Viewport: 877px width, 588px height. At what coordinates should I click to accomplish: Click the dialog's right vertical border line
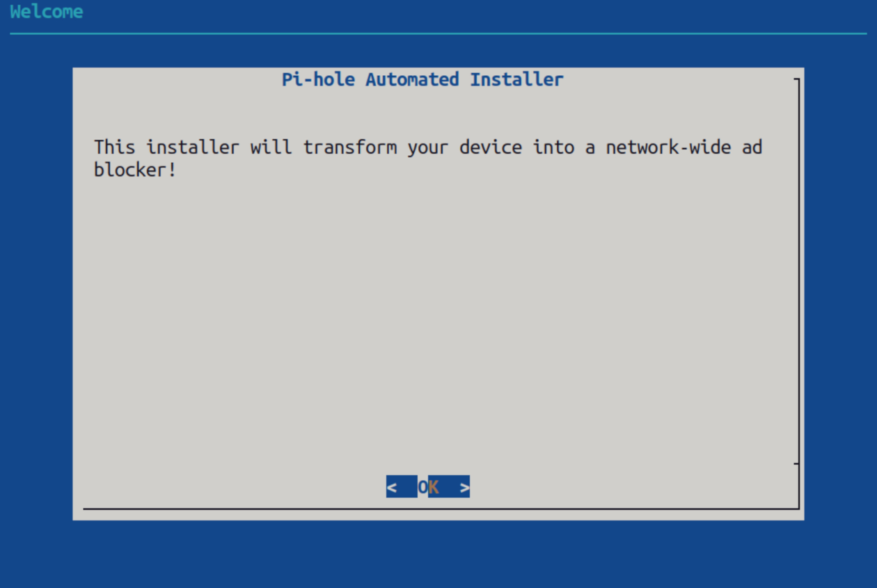pyautogui.click(x=798, y=294)
